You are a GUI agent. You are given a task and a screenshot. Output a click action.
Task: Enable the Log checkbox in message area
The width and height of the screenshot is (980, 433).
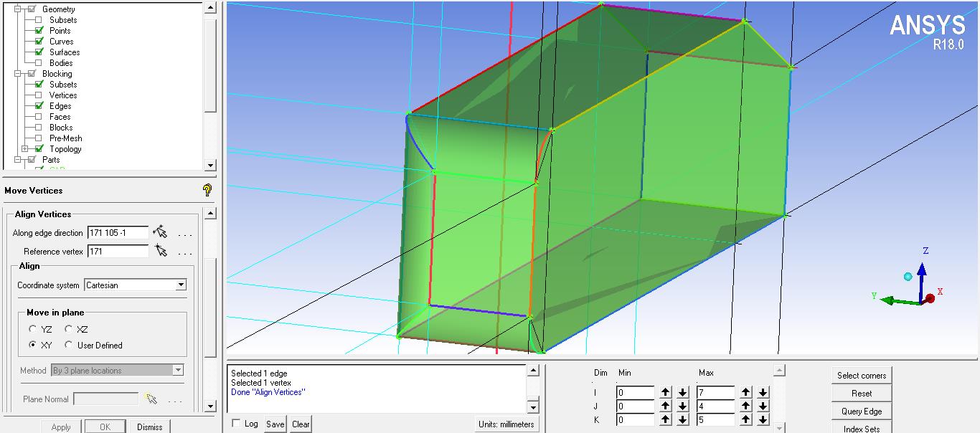pos(235,423)
